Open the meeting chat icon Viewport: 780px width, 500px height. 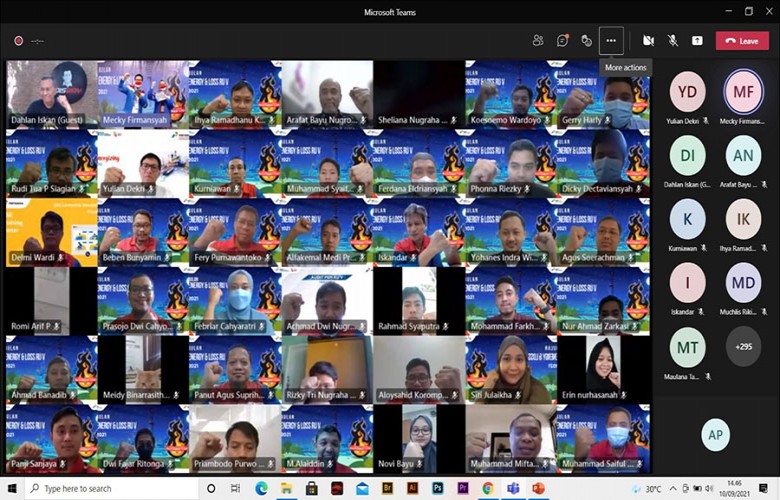click(x=563, y=41)
